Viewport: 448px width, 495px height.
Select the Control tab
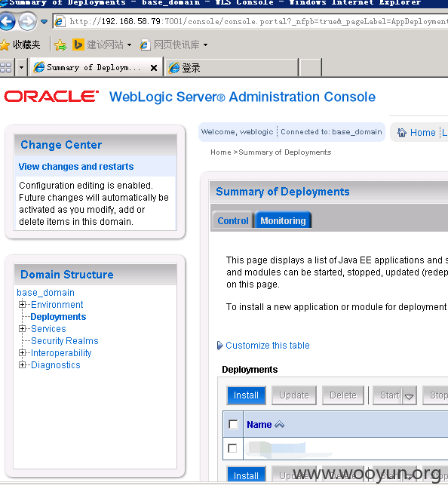(233, 220)
